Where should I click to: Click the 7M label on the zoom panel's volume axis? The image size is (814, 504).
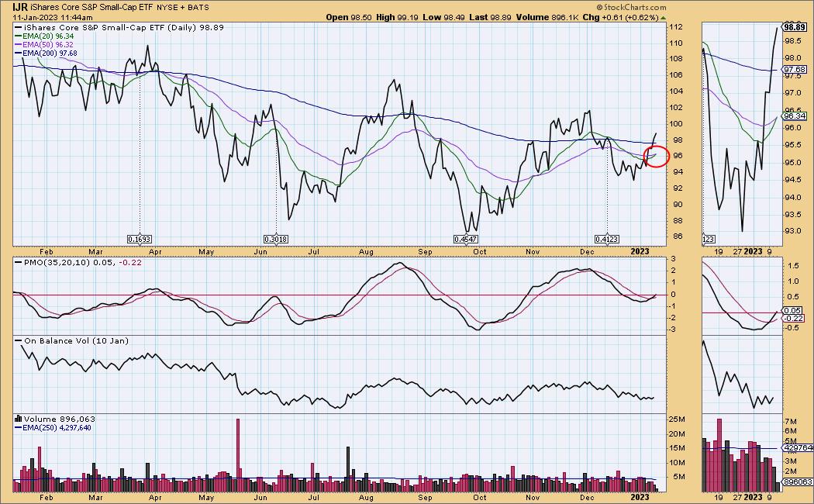(x=790, y=421)
